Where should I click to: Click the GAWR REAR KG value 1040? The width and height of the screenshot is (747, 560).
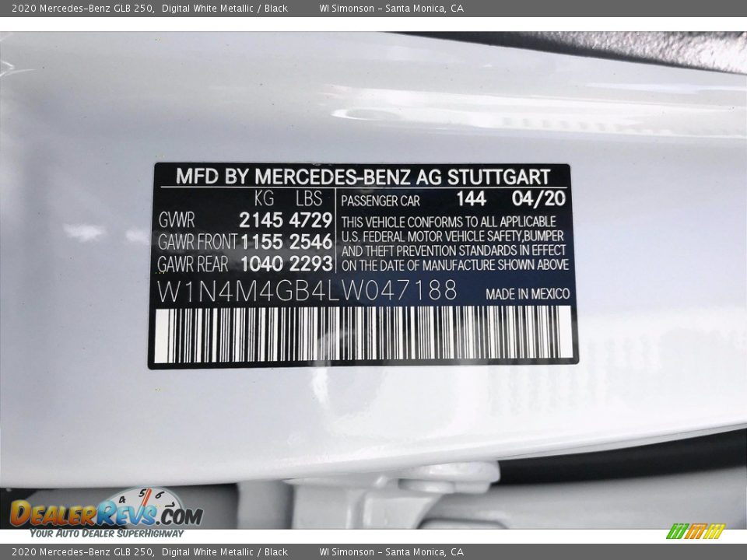point(261,264)
